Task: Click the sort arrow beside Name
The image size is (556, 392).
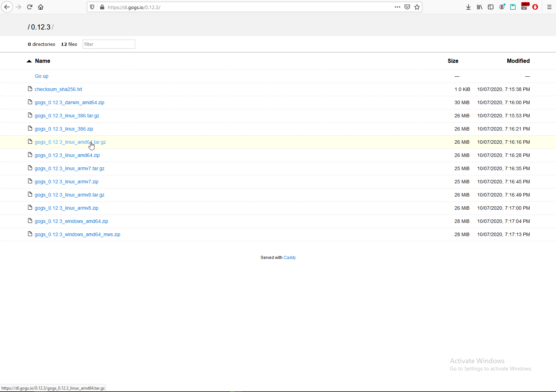Action: pyautogui.click(x=29, y=61)
